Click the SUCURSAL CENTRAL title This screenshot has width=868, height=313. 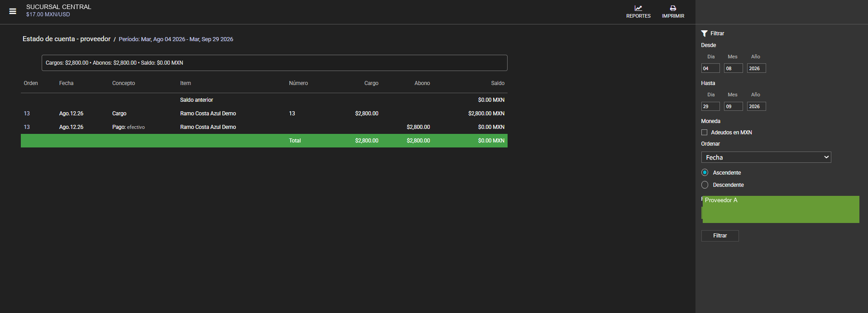pos(59,7)
